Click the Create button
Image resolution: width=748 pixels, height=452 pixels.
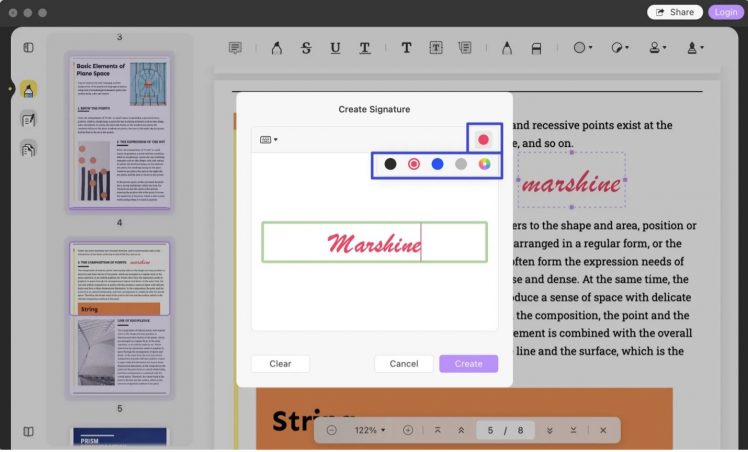tap(468, 364)
